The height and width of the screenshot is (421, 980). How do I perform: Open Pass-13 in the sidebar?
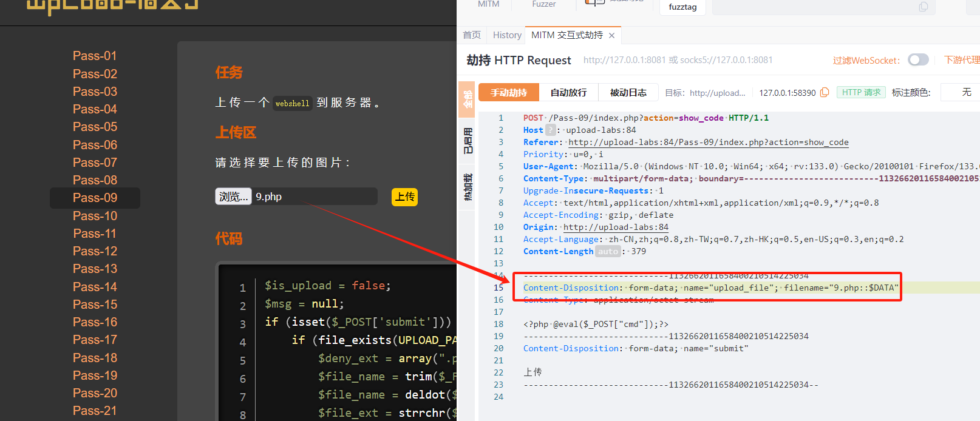tap(95, 269)
